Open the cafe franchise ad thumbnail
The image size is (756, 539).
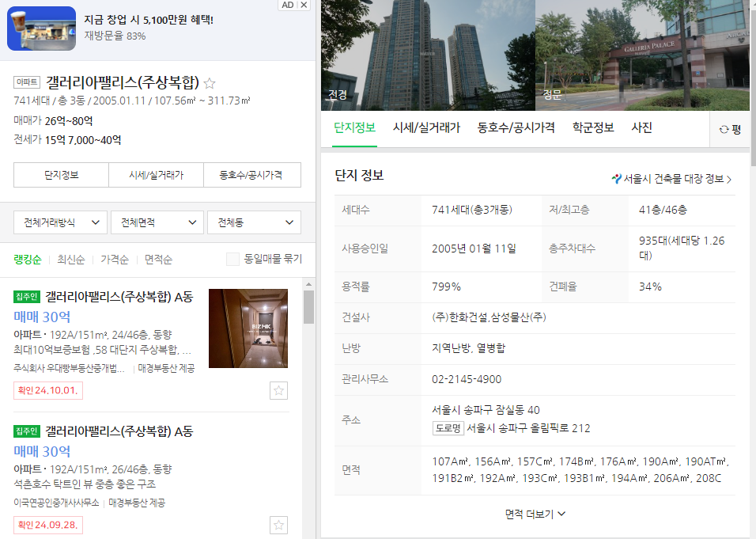point(41,28)
